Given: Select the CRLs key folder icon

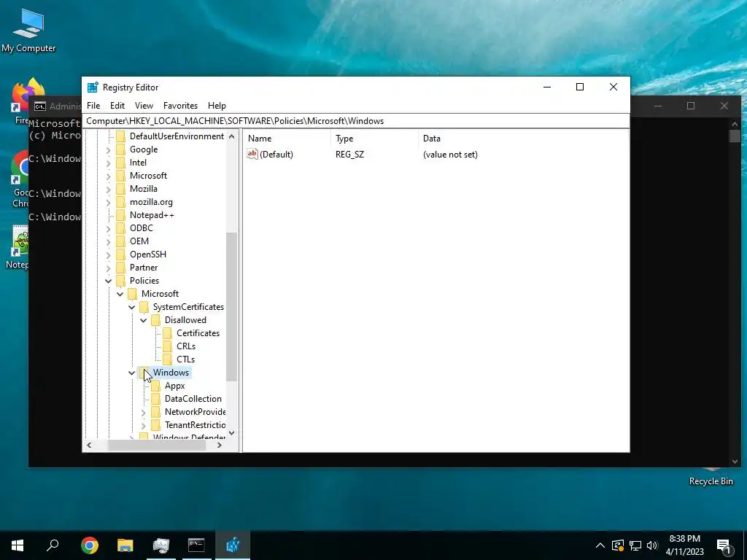Looking at the screenshot, I should tap(167, 346).
